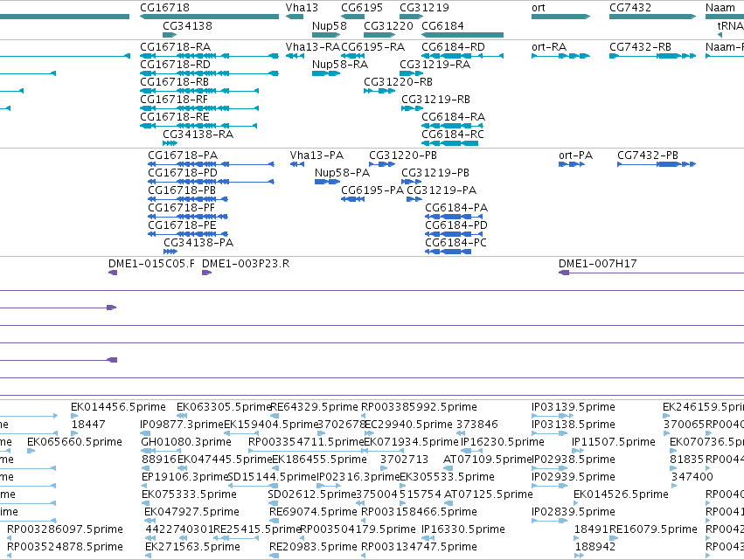The height and width of the screenshot is (560, 744).
Task: Select the CG6184-PA protein label
Action: coord(456,208)
